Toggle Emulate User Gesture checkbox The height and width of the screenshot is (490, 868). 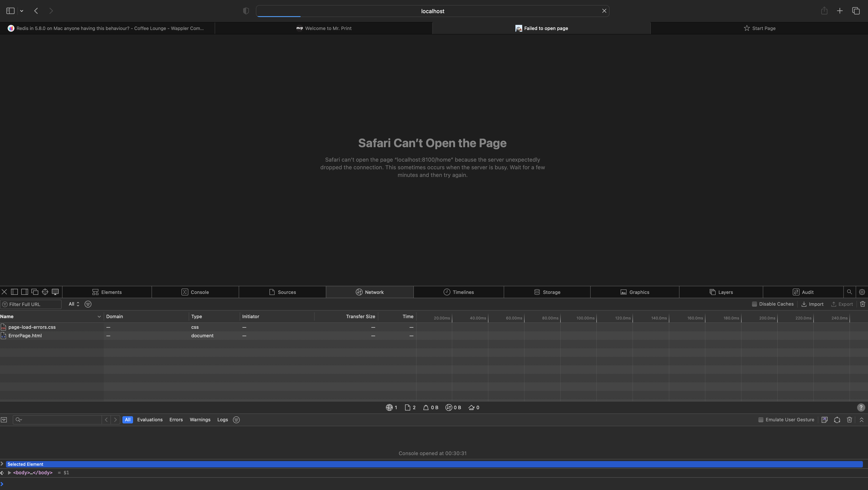point(761,420)
